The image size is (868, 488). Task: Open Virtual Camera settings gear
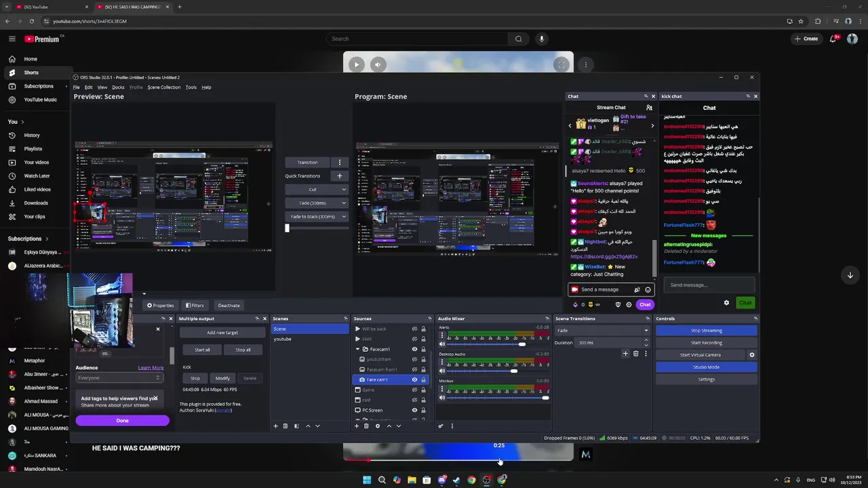(x=751, y=355)
